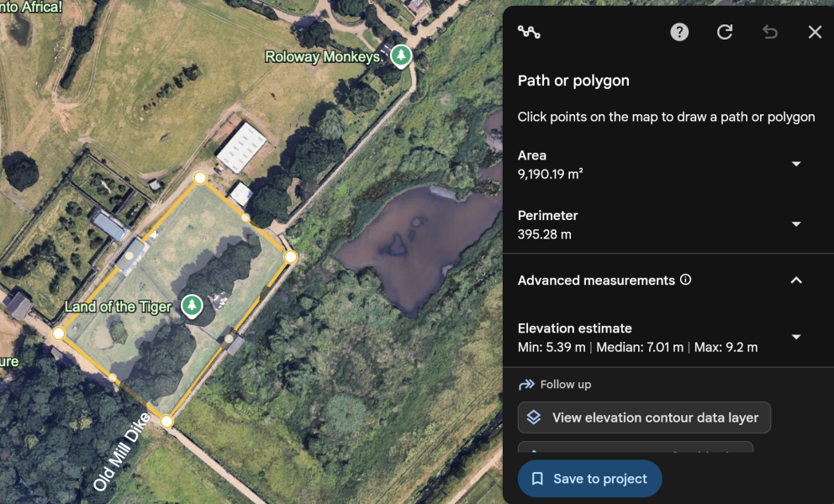Image resolution: width=834 pixels, height=504 pixels.
Task: Click the midpoint handle on the southeast polygon edge
Action: (229, 339)
